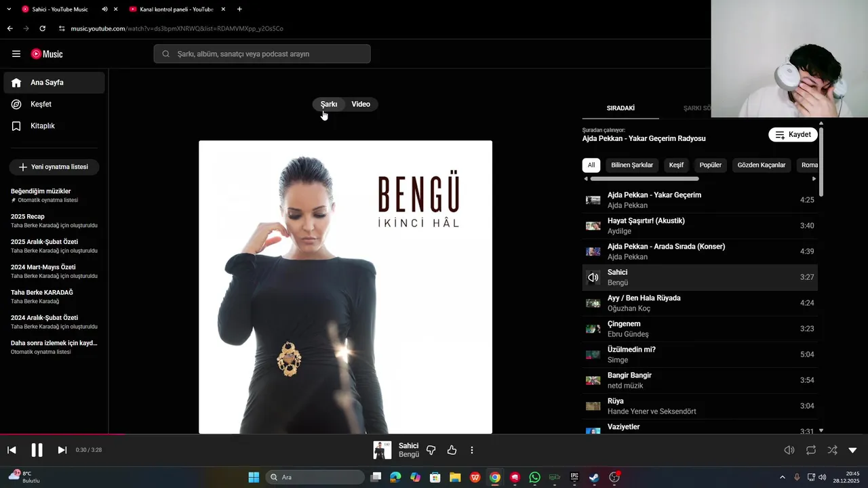The width and height of the screenshot is (868, 488).
Task: Skip to next track
Action: pos(62,450)
